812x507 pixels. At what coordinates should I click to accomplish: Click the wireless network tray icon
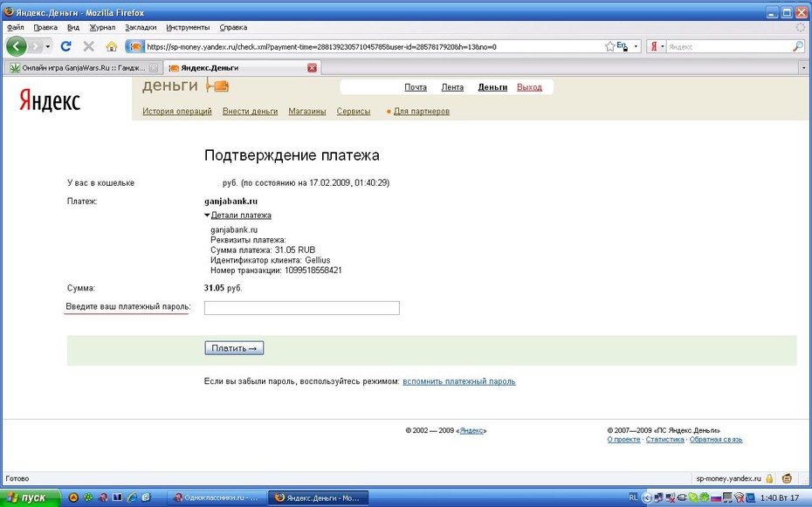point(739,498)
